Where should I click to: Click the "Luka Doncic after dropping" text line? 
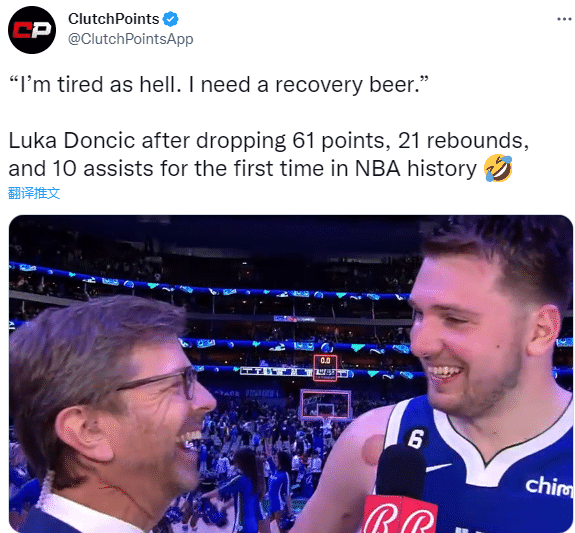tap(147, 140)
